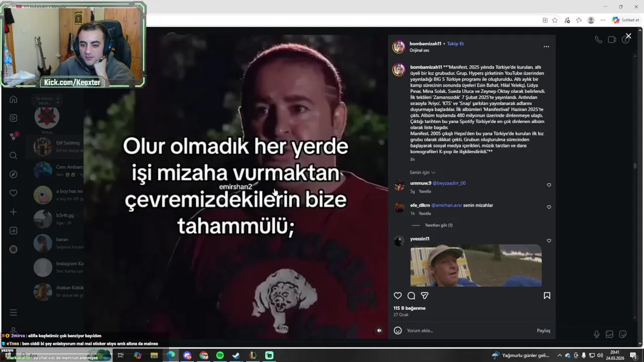Open the Edge favorites list icon

(579, 20)
